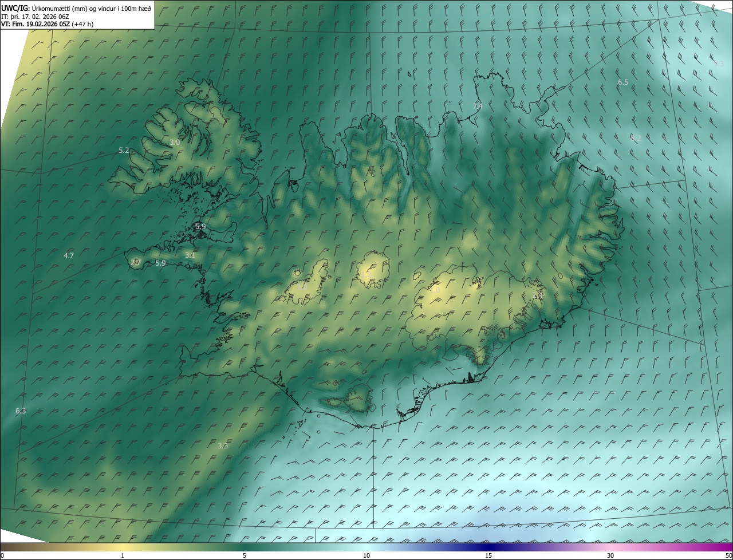Screen dimensions: 733x560
Task: Click the "VT: Fim. 19.02.2026 05Z (+47 h)" line
Action: [x=48, y=24]
